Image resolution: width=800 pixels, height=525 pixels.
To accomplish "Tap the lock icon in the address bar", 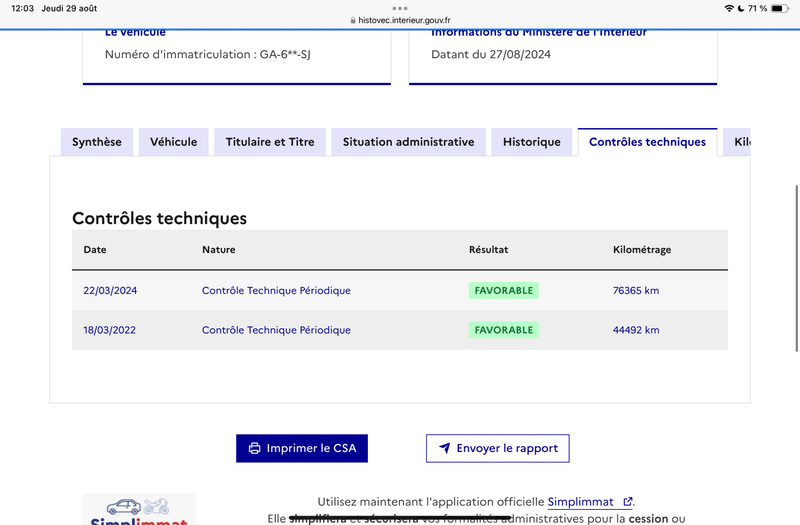I will click(x=353, y=20).
